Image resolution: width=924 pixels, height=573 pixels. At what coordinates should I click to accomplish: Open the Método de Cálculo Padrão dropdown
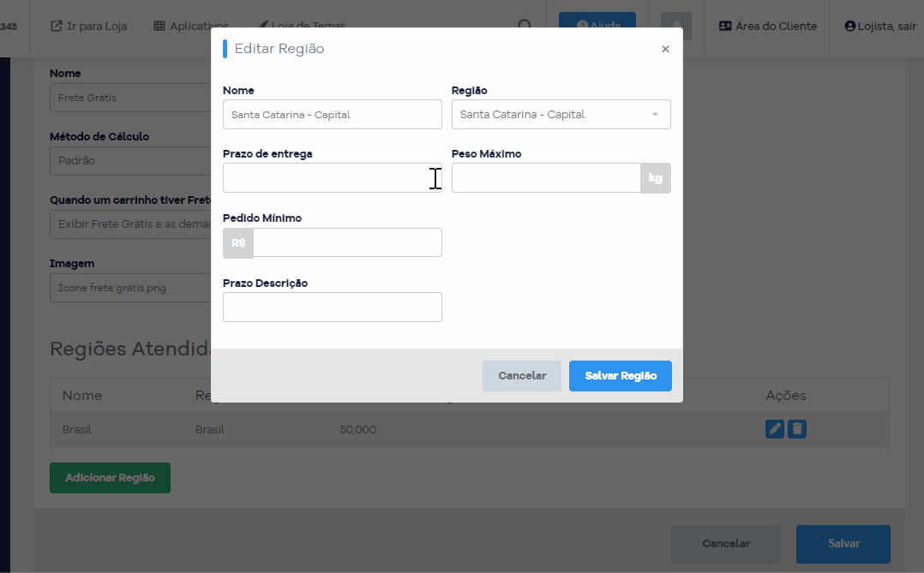pos(130,161)
